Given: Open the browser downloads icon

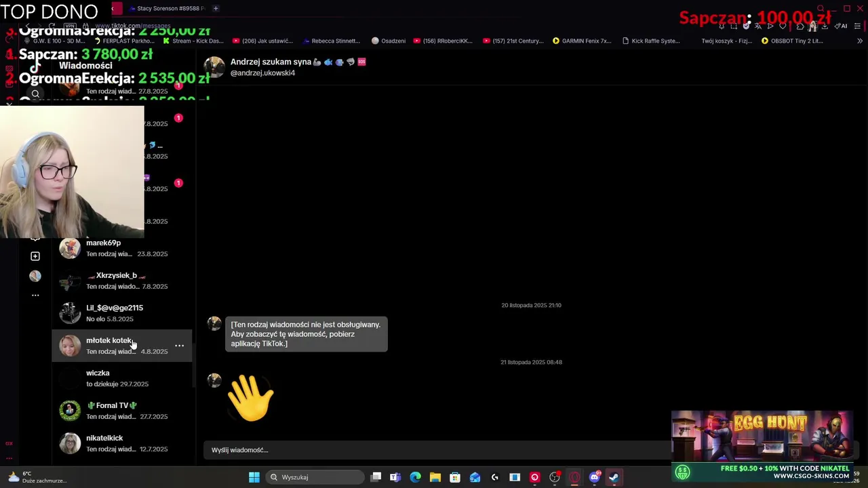Looking at the screenshot, I should (825, 26).
